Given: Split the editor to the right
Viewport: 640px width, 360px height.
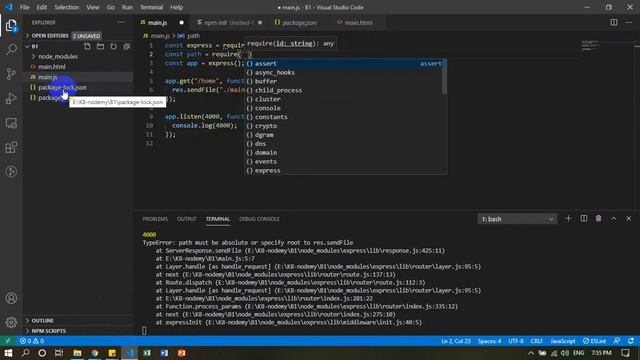Looking at the screenshot, I should tap(613, 22).
